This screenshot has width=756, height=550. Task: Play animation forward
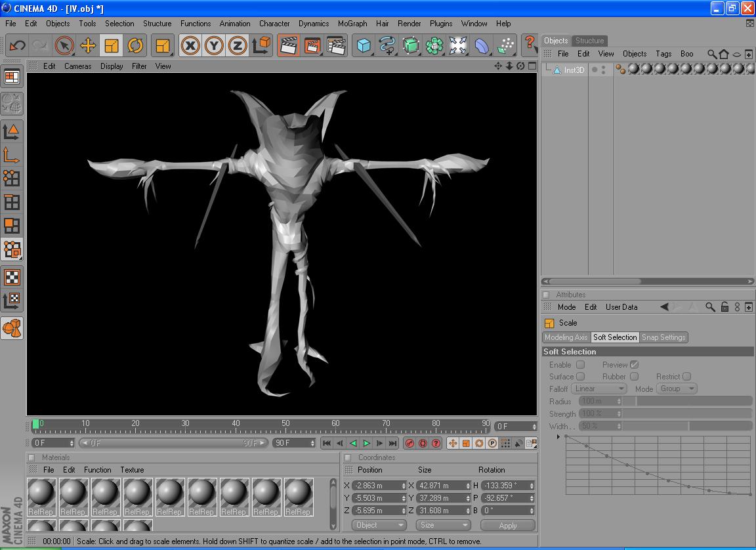[367, 444]
